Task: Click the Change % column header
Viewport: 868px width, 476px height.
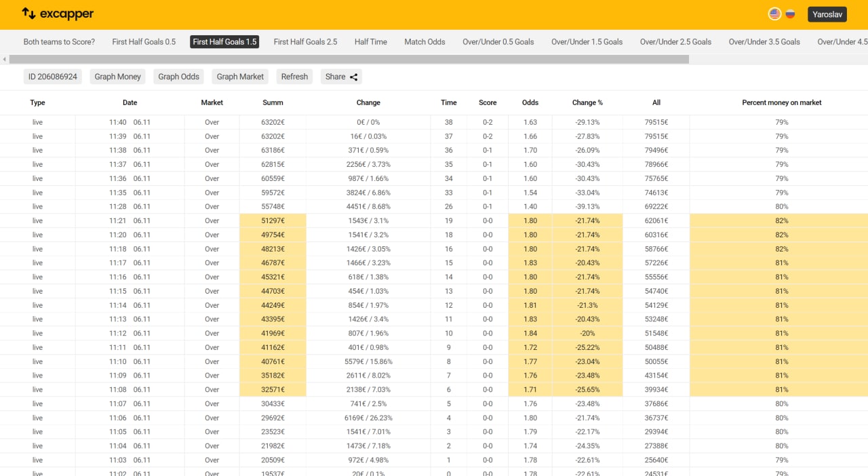Action: pos(587,102)
